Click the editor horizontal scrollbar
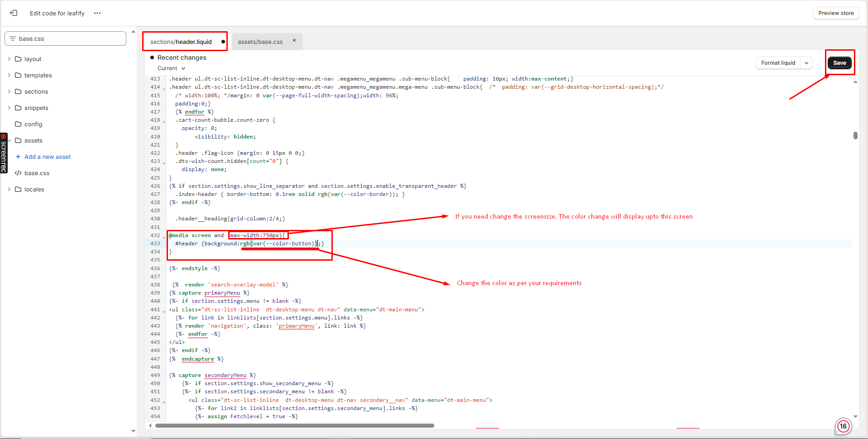This screenshot has height=439, width=868. click(x=295, y=425)
